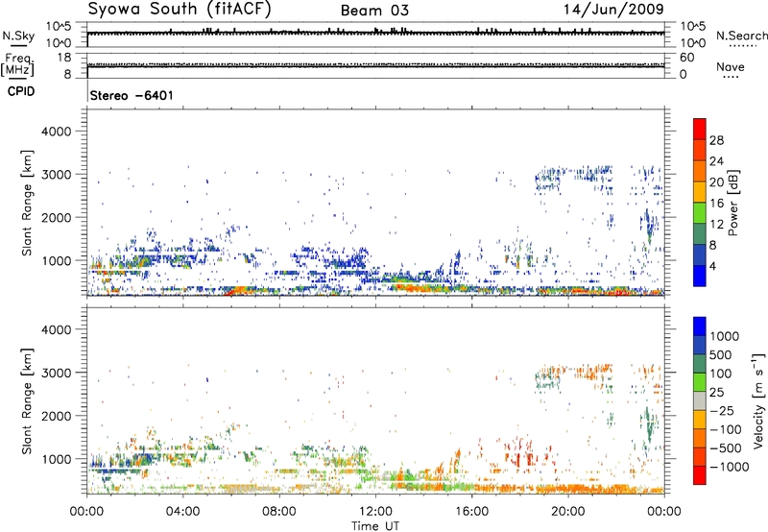This screenshot has height=532, width=768.
Task: Click the '-1000' Velocity colorbar tick value
Action: point(730,467)
